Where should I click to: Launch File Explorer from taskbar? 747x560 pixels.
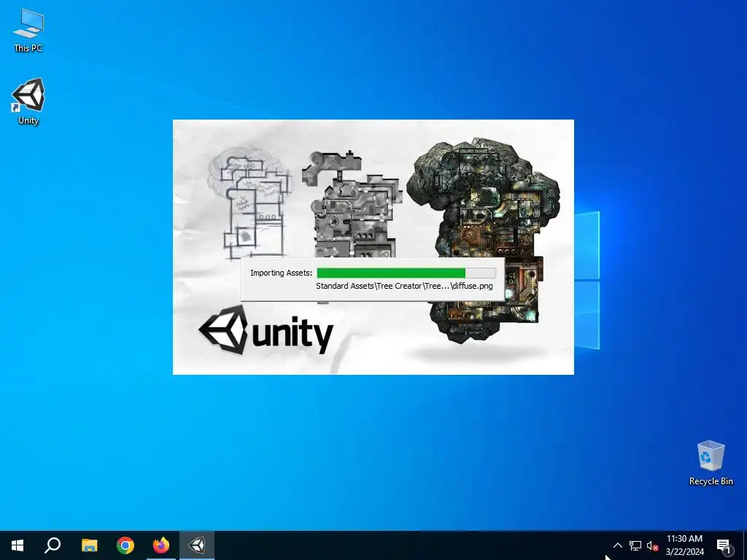point(89,545)
